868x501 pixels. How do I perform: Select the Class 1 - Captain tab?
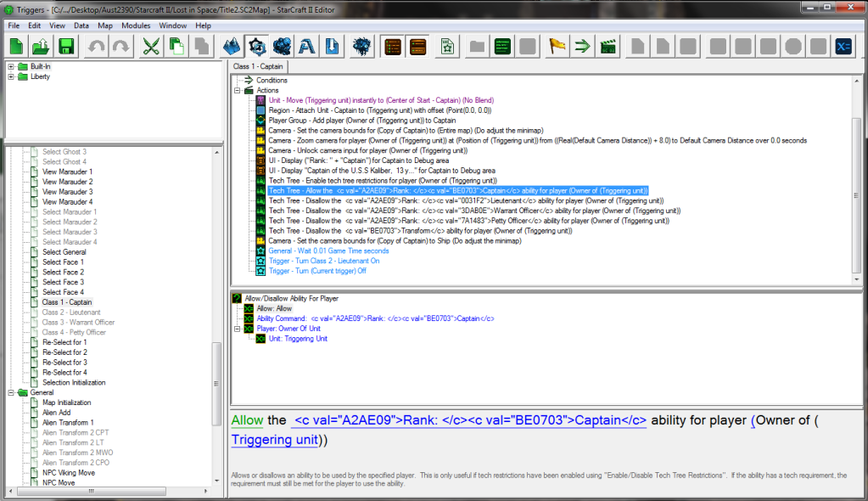(258, 66)
